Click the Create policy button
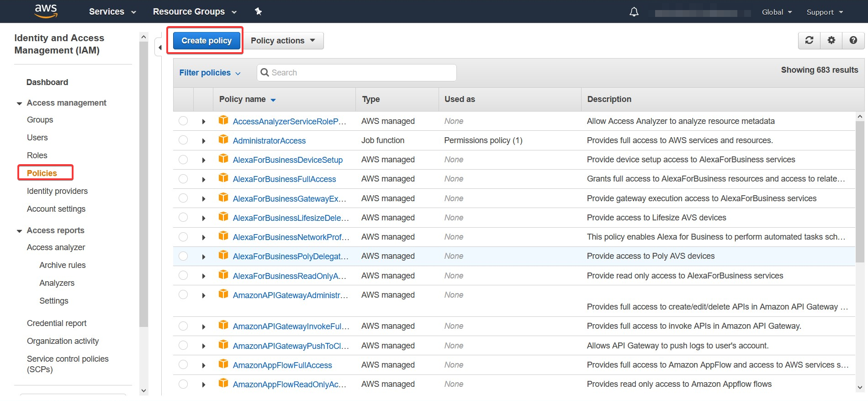 pyautogui.click(x=206, y=41)
